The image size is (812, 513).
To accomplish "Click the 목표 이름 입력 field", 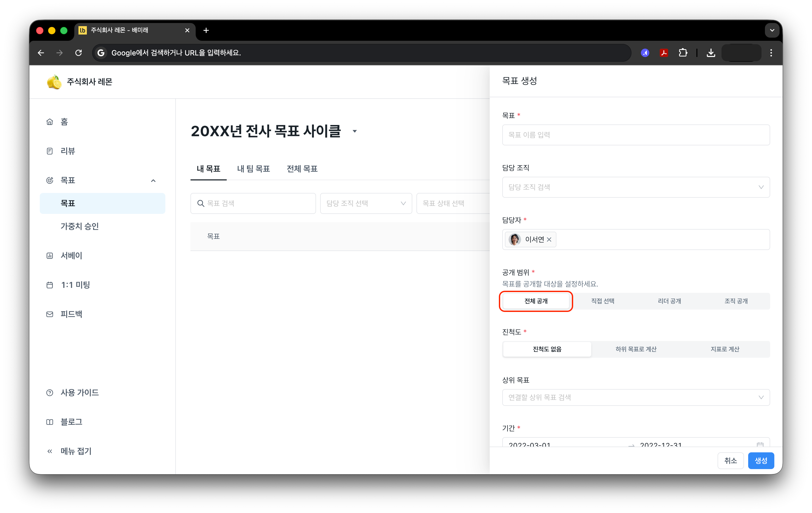I will (636, 135).
